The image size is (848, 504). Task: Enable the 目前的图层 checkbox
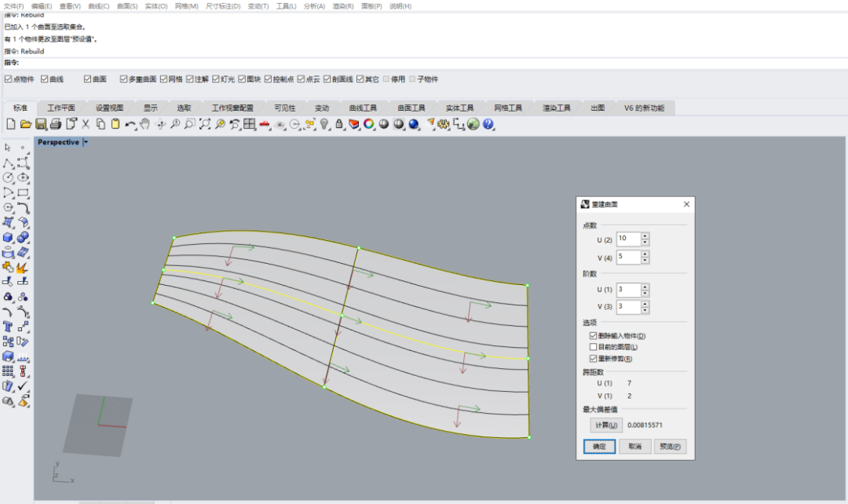[x=594, y=347]
